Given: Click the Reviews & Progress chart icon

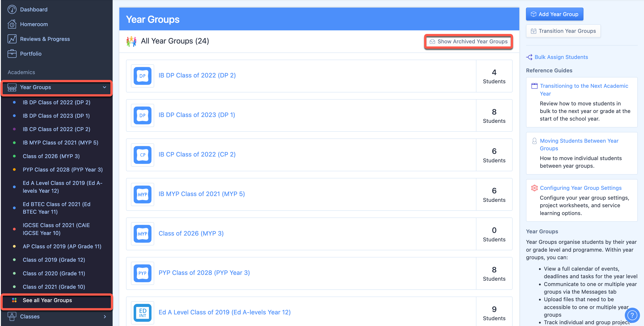Looking at the screenshot, I should tap(12, 39).
